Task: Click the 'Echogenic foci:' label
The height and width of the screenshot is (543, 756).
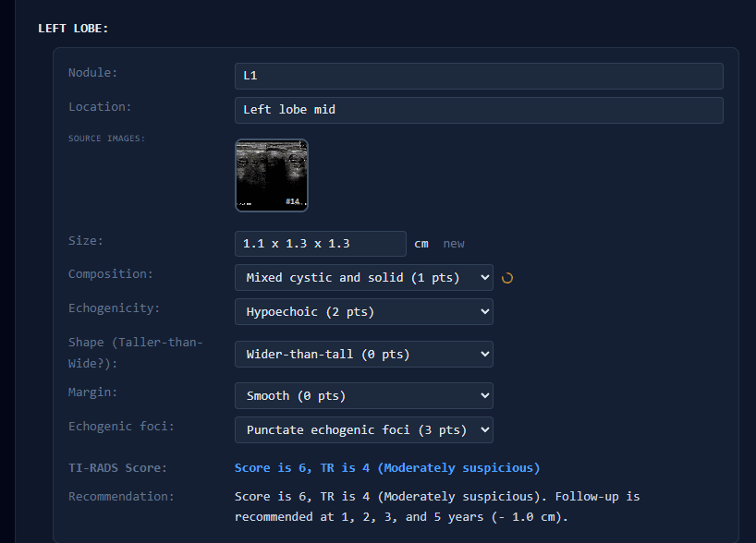Action: click(x=121, y=427)
